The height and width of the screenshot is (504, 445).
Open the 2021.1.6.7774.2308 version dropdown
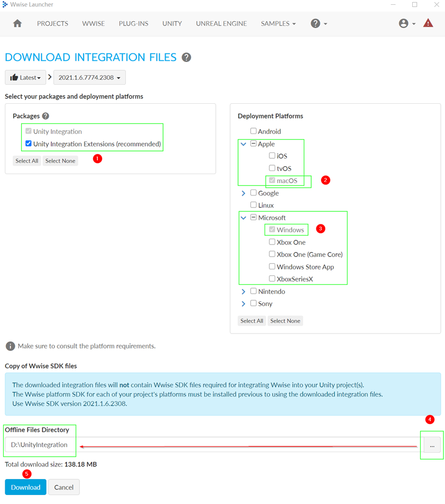[x=89, y=78]
